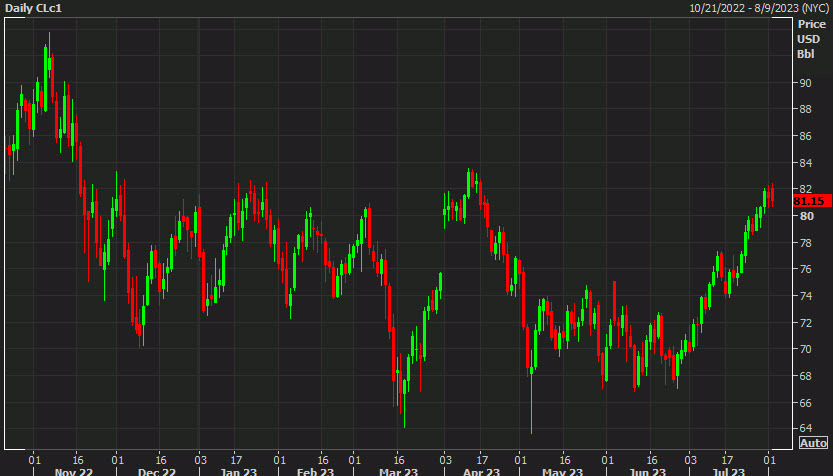Pick Apr 23 on the time axis
833x476 pixels.
tap(482, 471)
